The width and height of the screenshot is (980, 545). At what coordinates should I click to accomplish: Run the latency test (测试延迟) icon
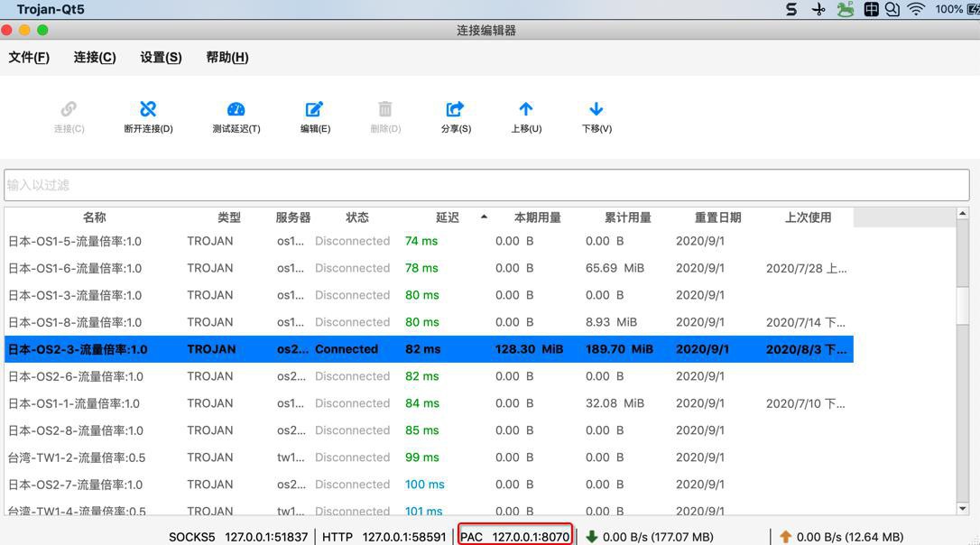pyautogui.click(x=236, y=109)
